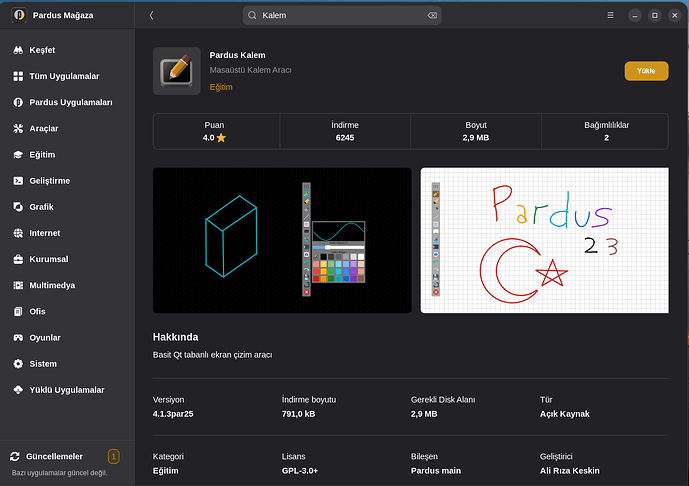Click the Ofis document icon
This screenshot has height=486, width=689.
click(x=18, y=312)
